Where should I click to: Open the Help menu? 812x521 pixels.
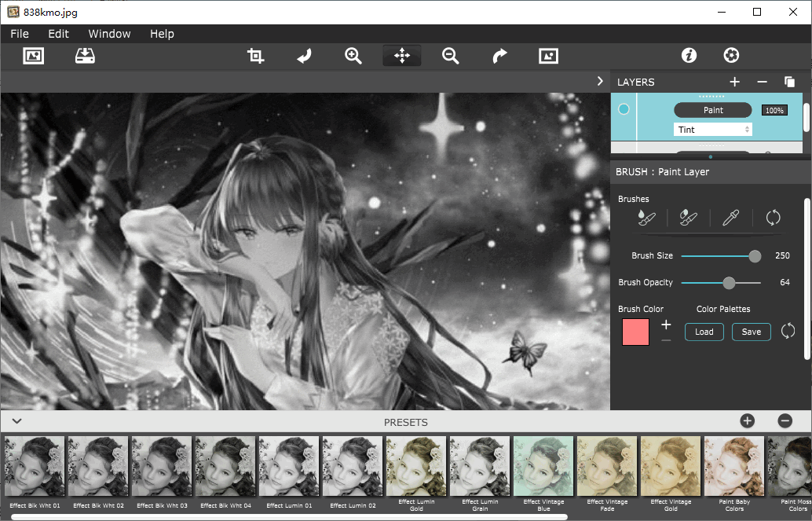click(162, 34)
